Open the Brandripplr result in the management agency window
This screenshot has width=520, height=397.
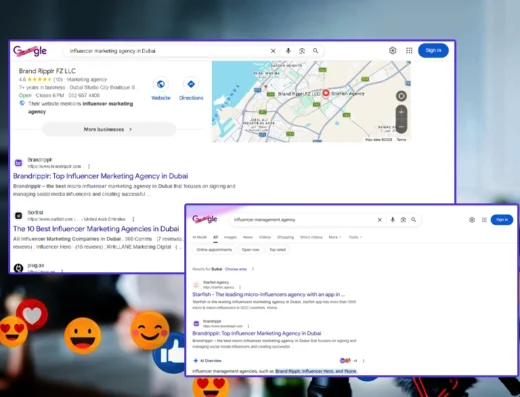257,333
